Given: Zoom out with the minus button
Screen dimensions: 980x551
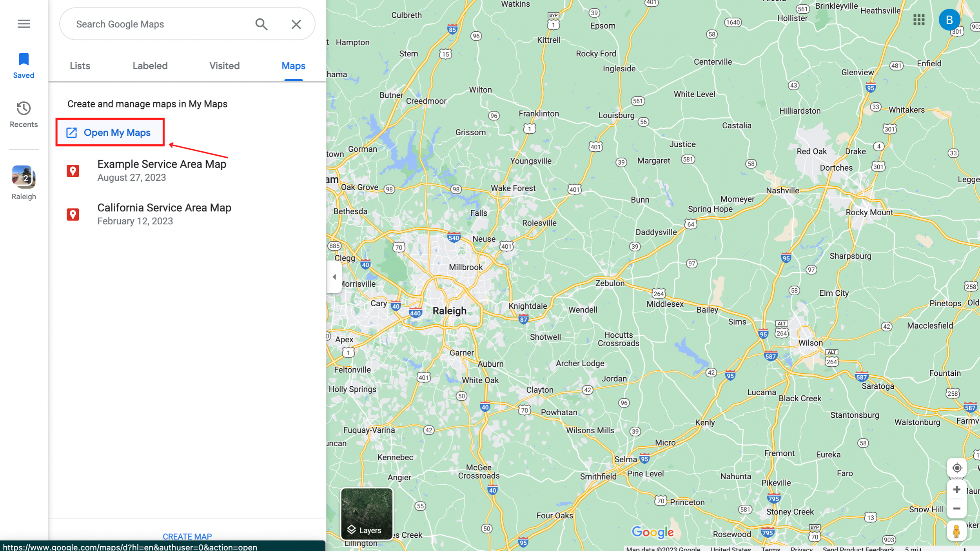Looking at the screenshot, I should coord(956,509).
